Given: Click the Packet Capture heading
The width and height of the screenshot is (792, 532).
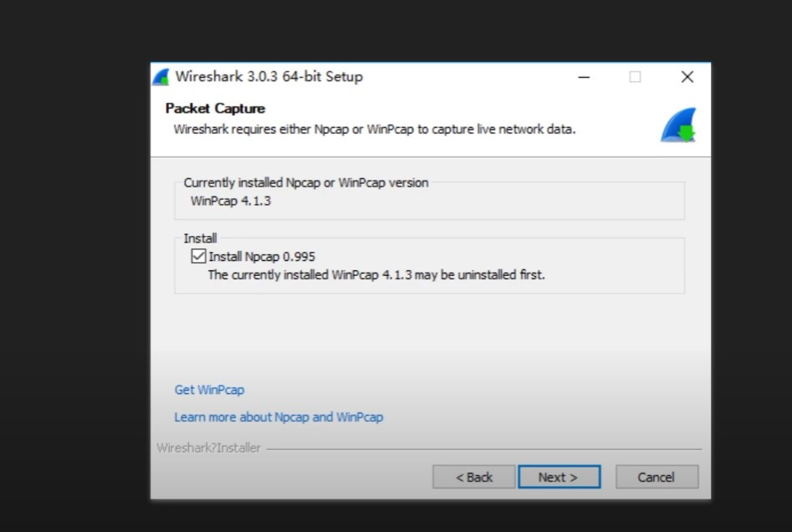Looking at the screenshot, I should coord(215,108).
